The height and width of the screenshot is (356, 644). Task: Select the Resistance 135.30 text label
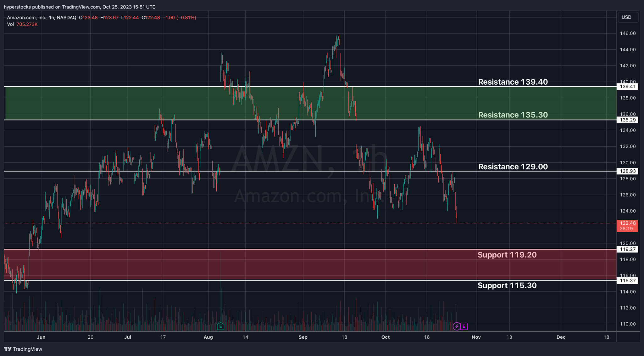(x=513, y=115)
